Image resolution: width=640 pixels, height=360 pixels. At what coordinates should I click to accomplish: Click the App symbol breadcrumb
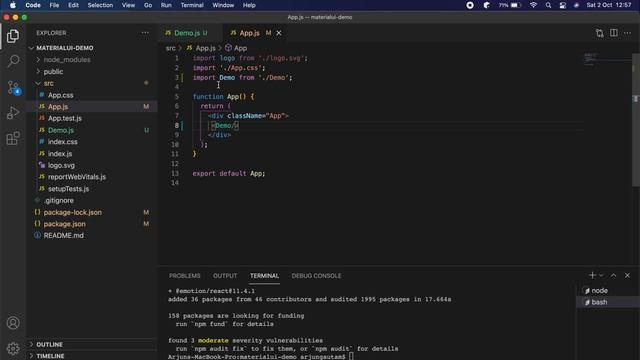(x=236, y=48)
